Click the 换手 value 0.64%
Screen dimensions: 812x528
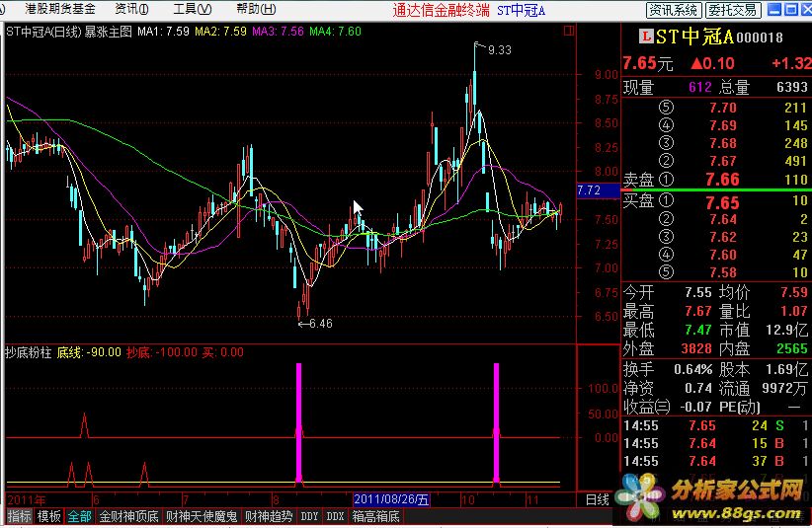(x=692, y=369)
